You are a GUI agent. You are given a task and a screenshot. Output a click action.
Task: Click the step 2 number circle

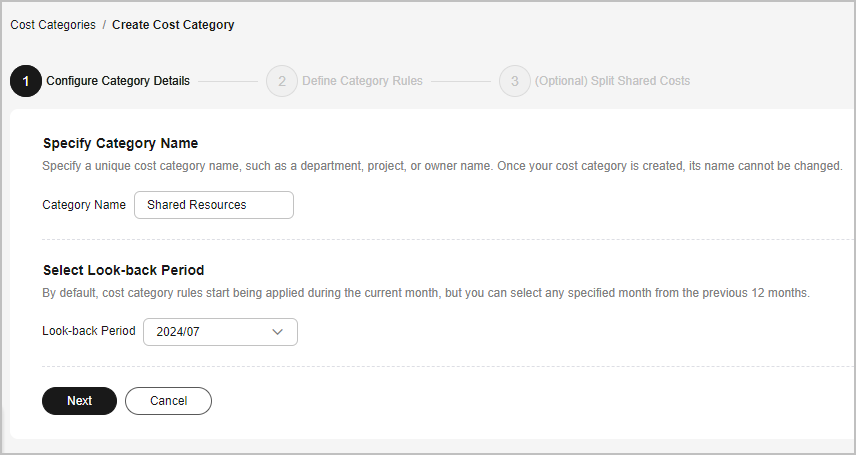click(x=282, y=81)
